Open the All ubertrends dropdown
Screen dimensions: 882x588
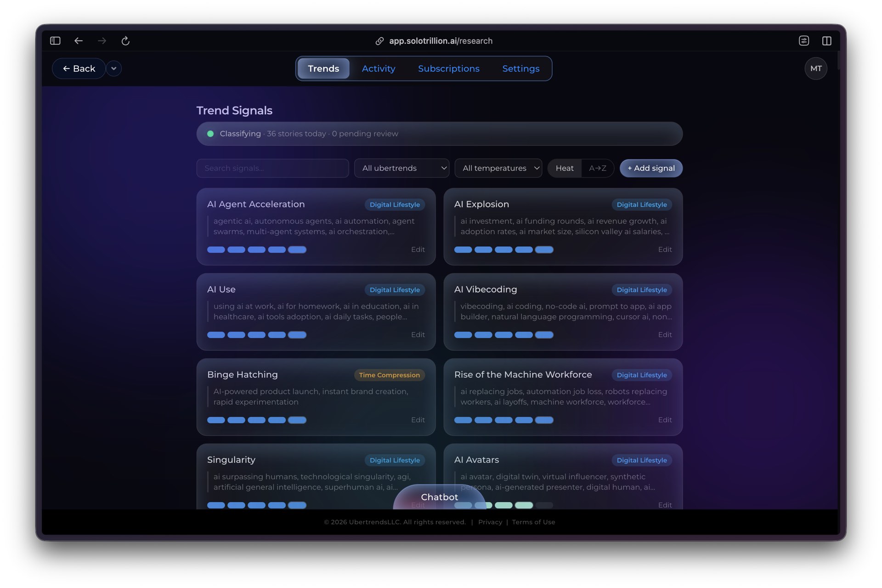click(x=402, y=168)
